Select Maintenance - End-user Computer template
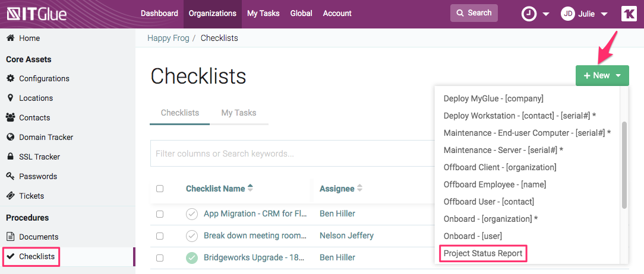 click(528, 133)
